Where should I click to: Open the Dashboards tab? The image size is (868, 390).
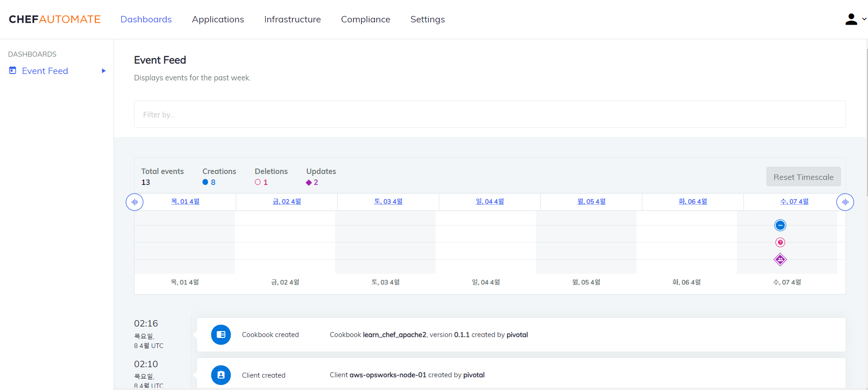[x=146, y=19]
